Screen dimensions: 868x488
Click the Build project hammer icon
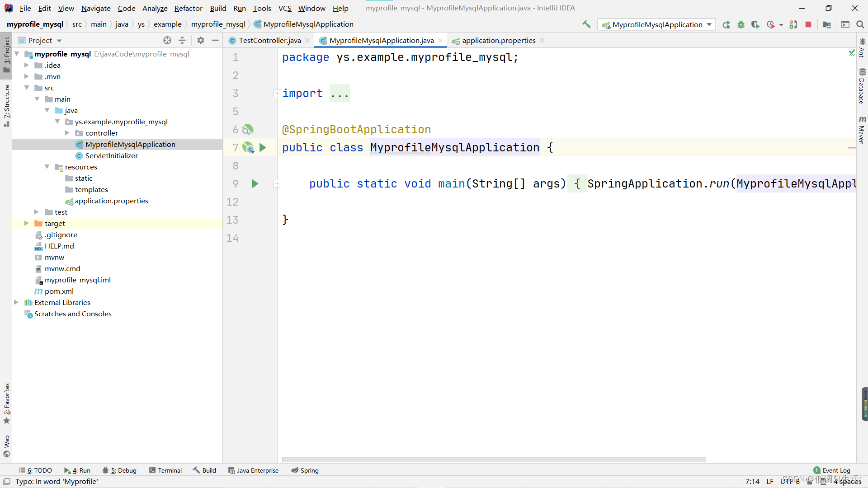point(586,24)
